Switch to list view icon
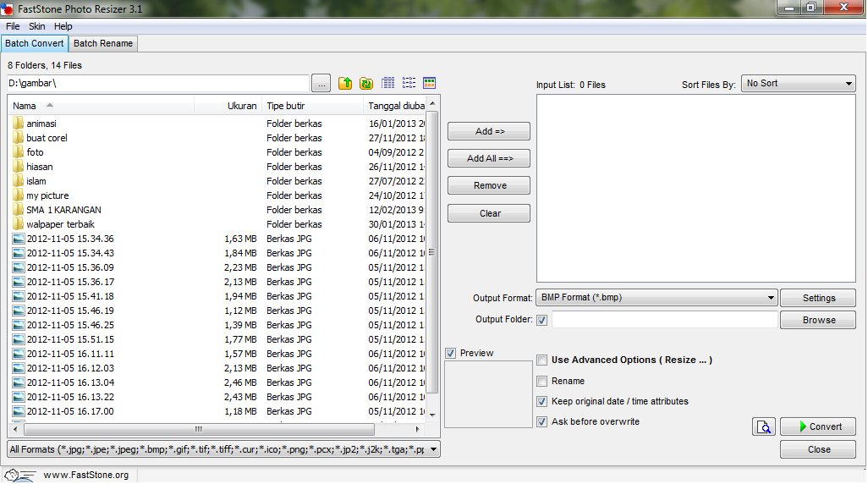This screenshot has width=868, height=484. (409, 83)
